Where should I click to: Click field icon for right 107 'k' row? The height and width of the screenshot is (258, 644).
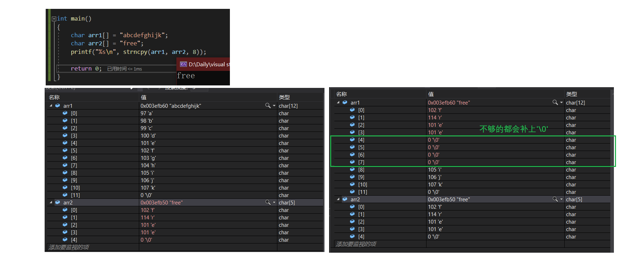coord(352,184)
